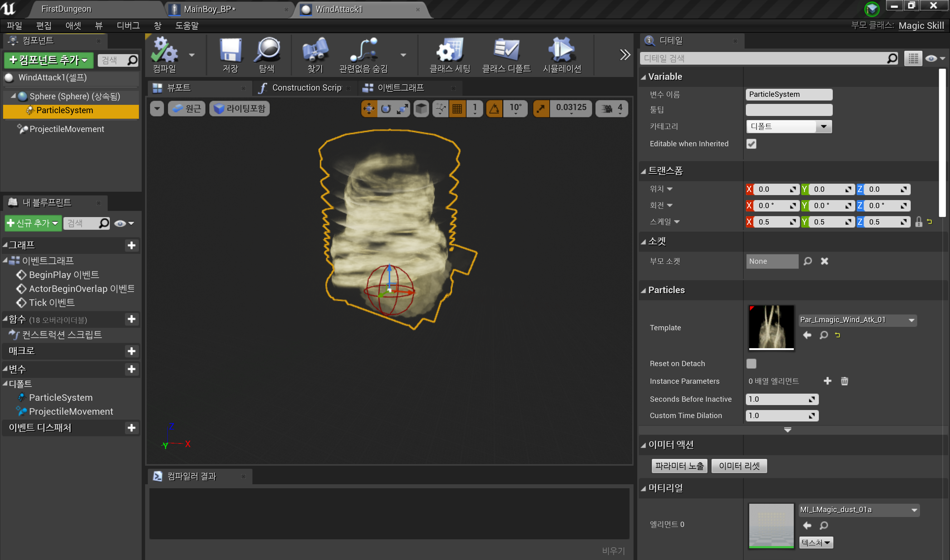Select the rotate transform gizmo tool
The image size is (950, 560).
(x=386, y=109)
